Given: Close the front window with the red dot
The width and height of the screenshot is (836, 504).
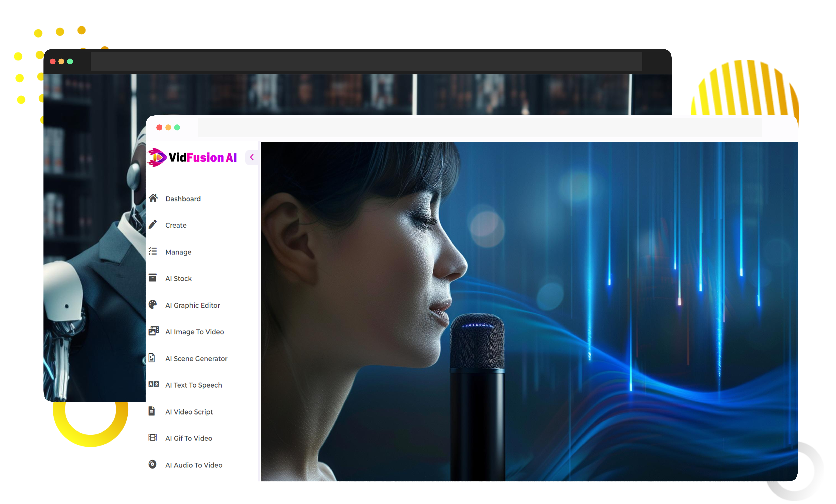Looking at the screenshot, I should pos(159,128).
